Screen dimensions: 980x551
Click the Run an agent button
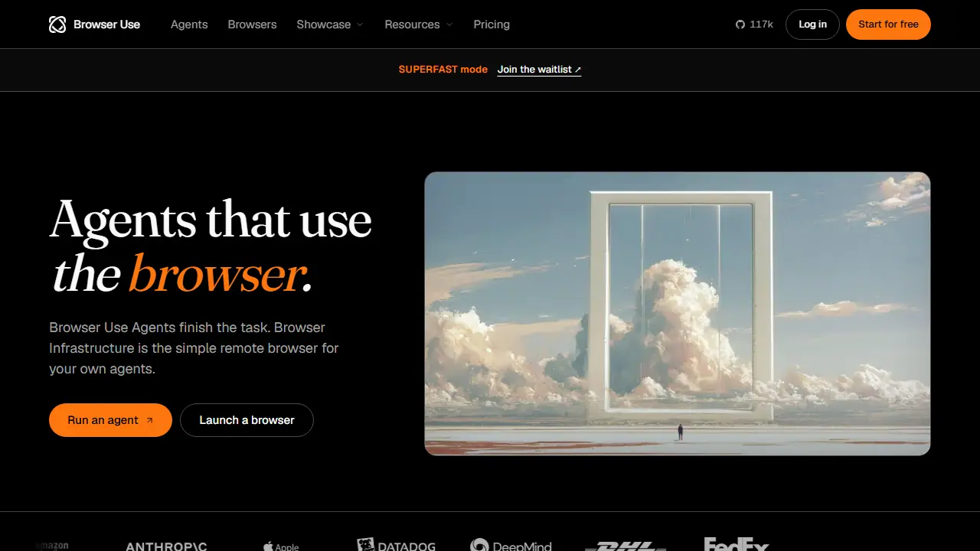point(110,420)
